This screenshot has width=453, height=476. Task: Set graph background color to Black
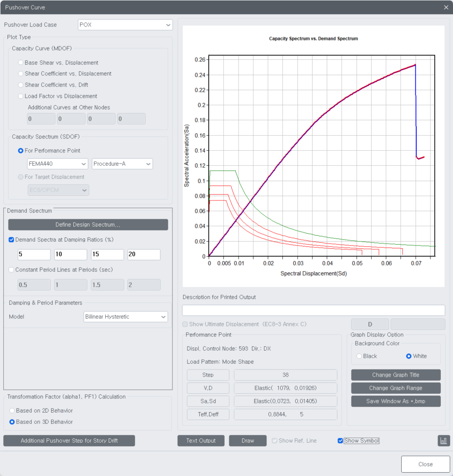pos(359,356)
